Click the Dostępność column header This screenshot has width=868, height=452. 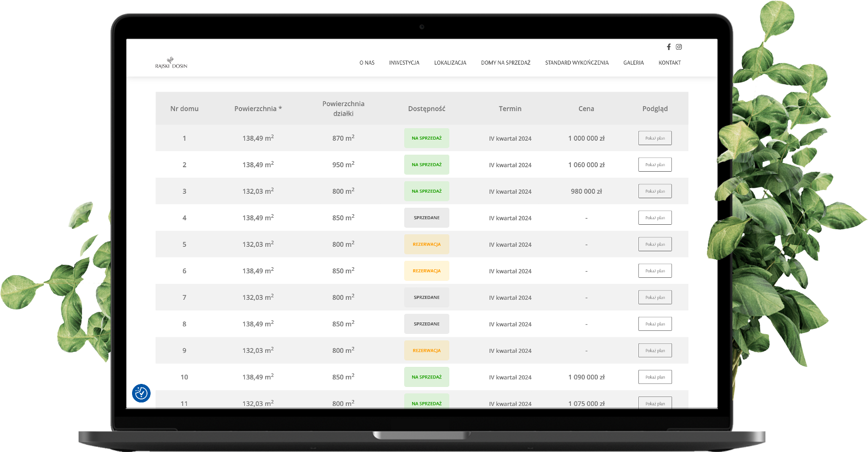coord(426,109)
